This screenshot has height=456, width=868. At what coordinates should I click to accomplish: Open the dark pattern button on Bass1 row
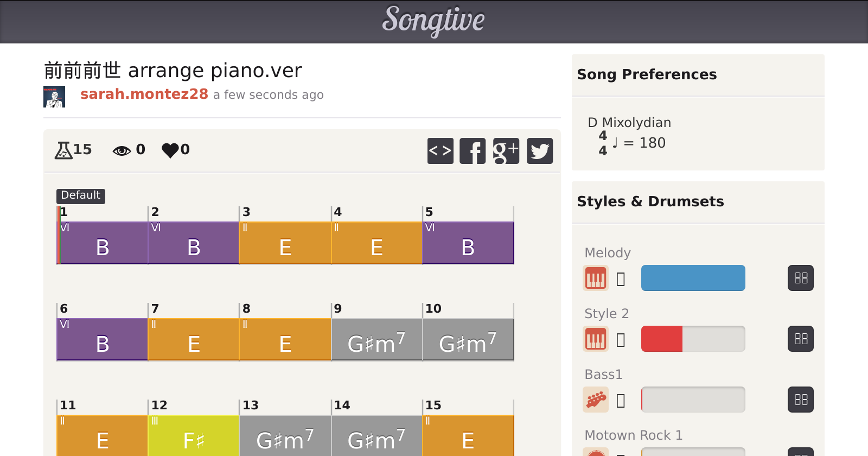(800, 400)
